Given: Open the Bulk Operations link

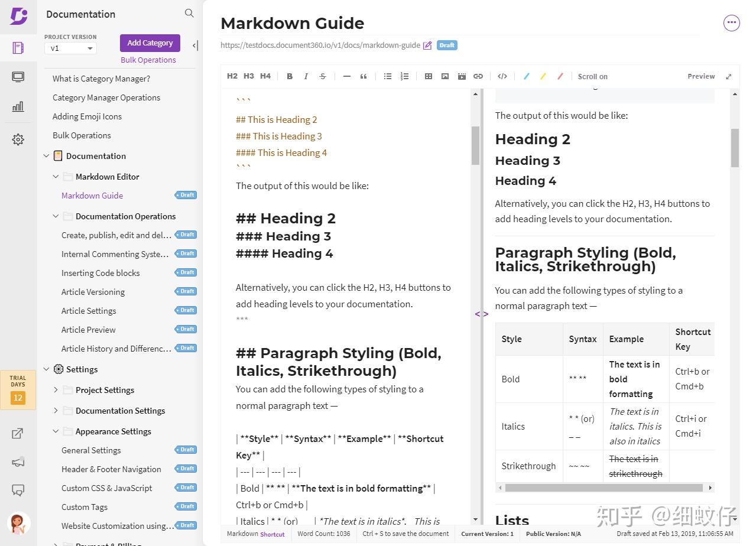Looking at the screenshot, I should coord(148,60).
